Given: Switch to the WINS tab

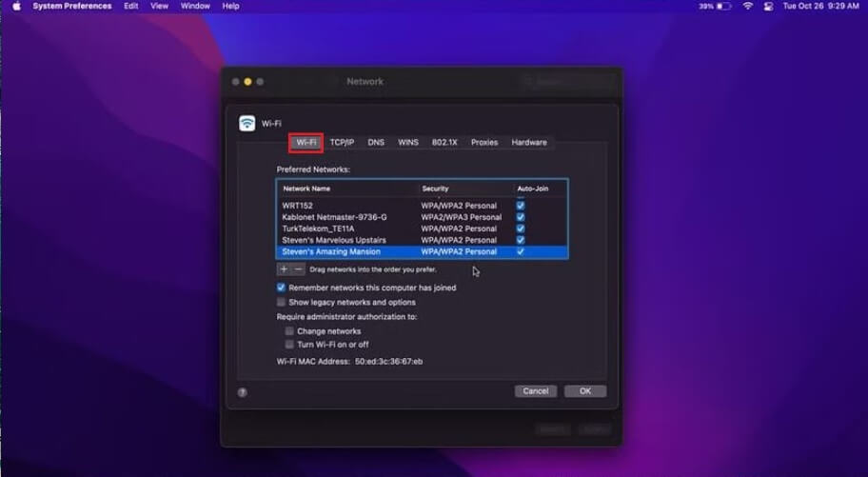Looking at the screenshot, I should pyautogui.click(x=408, y=143).
